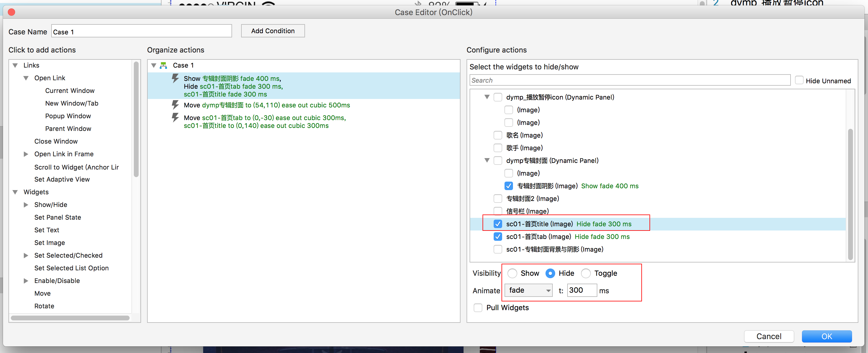Select the 信号栏 (Image) row
Viewport: 868px width, 353px height.
point(657,211)
